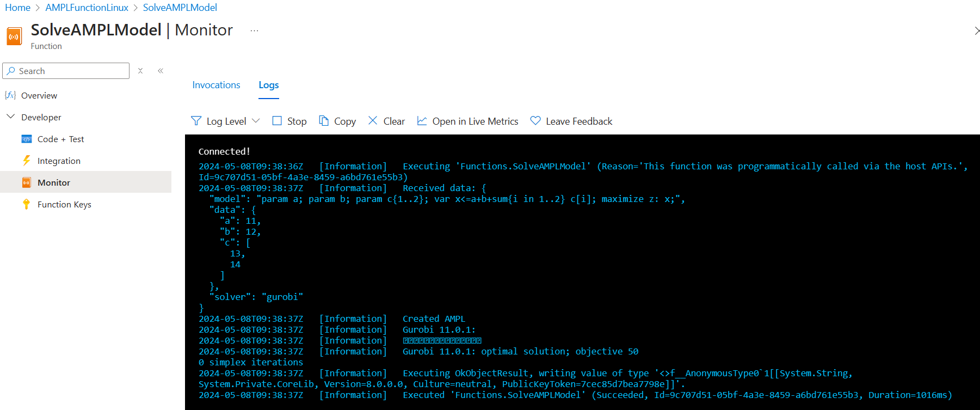Click the 'SolveAMPLModel | Monitor' page title

(x=132, y=30)
